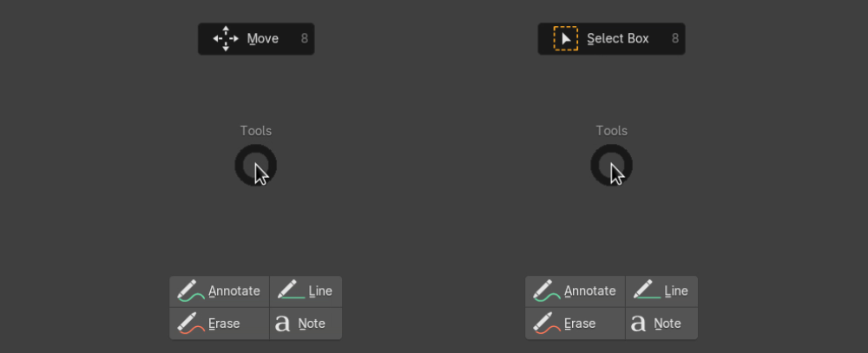
Task: Click the Note text label under Move pie
Action: [x=312, y=324]
